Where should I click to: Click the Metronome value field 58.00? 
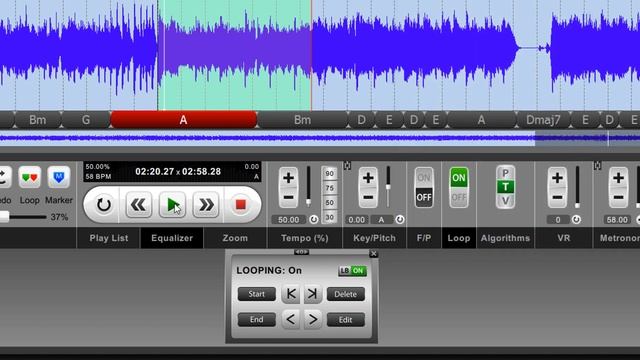617,220
